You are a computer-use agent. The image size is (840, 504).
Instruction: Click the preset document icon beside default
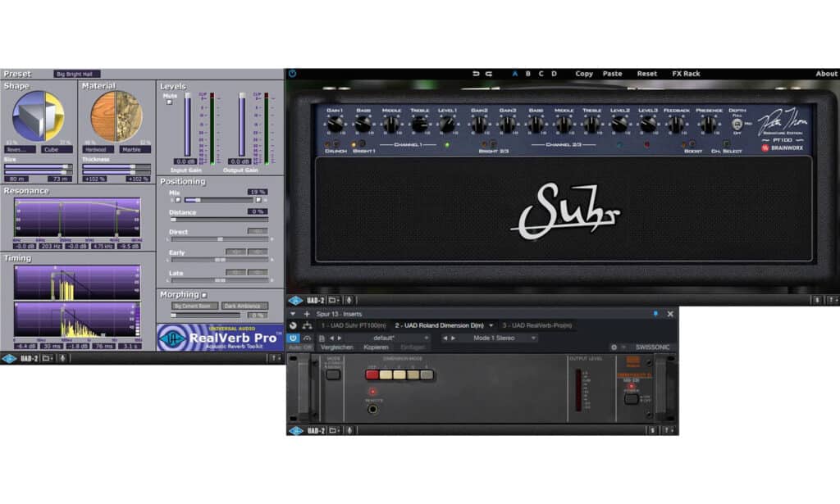pyautogui.click(x=322, y=338)
